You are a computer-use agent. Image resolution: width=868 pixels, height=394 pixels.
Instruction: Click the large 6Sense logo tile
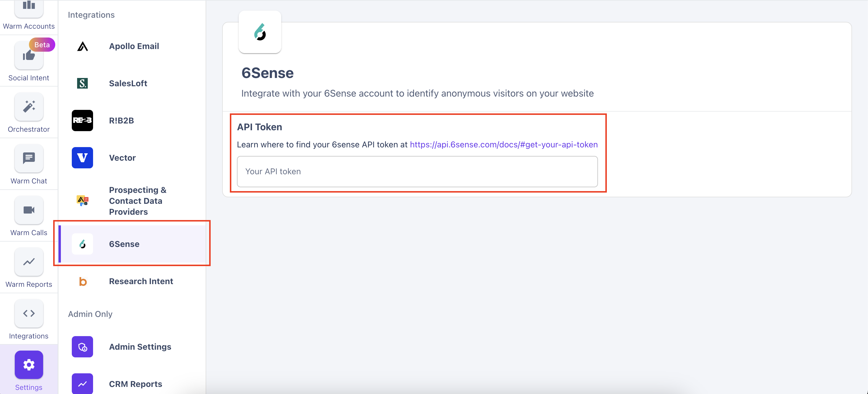(x=260, y=32)
